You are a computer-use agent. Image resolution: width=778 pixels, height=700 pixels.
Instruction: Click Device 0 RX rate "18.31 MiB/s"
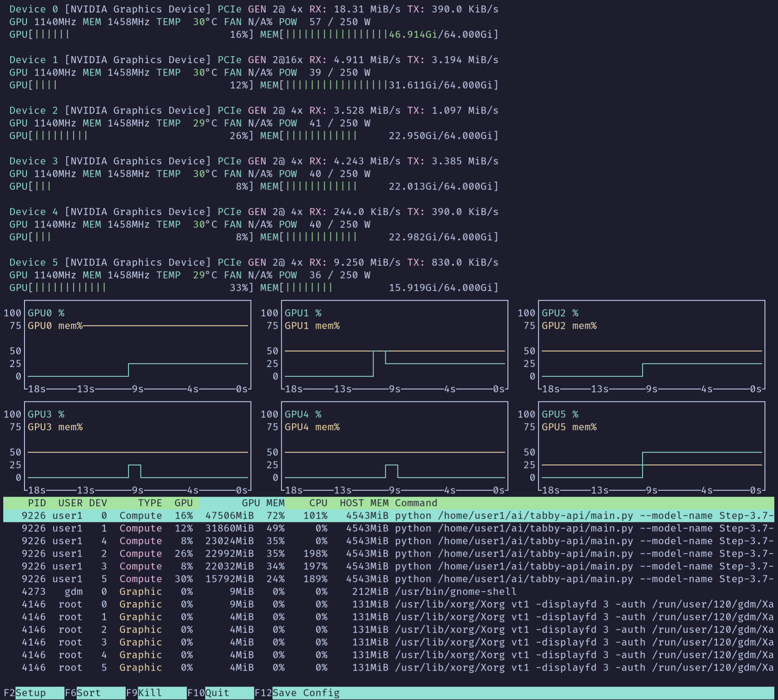pos(367,9)
